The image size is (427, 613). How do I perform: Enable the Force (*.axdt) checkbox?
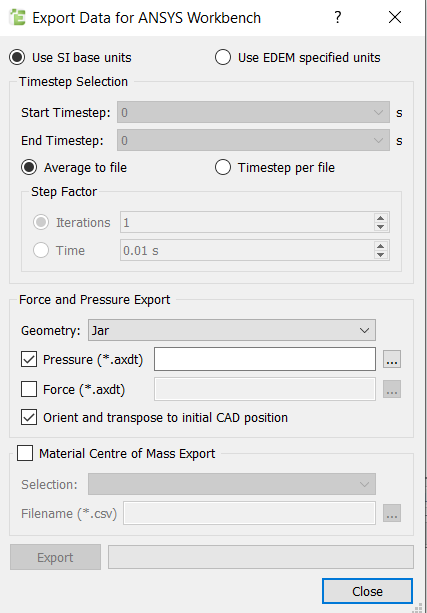(29, 389)
